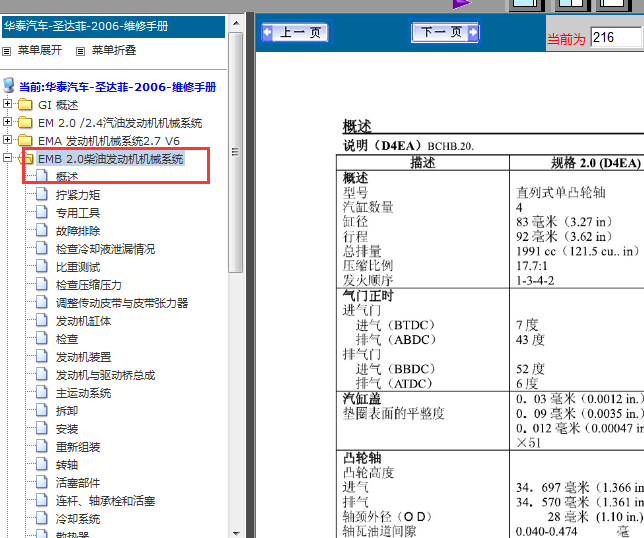The height and width of the screenshot is (538, 644).
Task: Click the page icon beside 概述 under EMB
Action: (41, 176)
